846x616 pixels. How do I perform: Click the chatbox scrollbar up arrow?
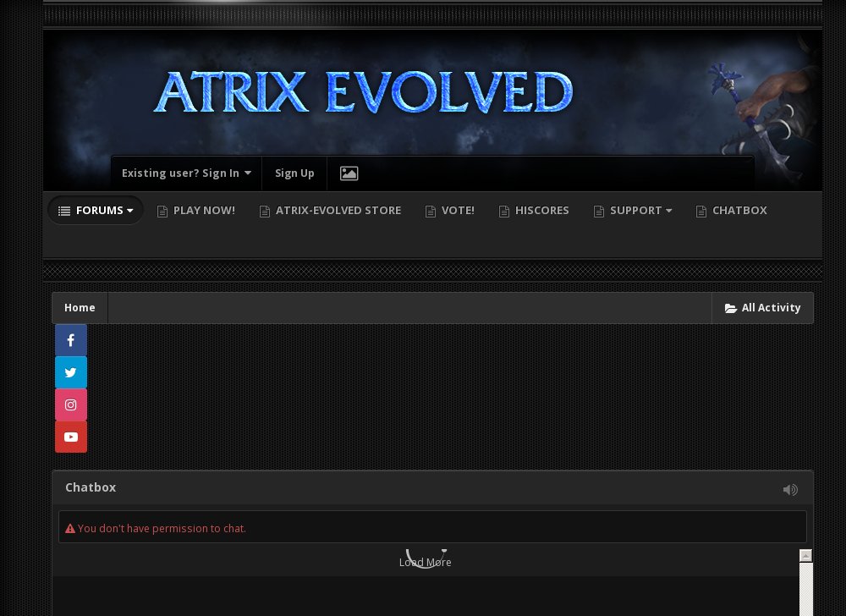coord(805,556)
